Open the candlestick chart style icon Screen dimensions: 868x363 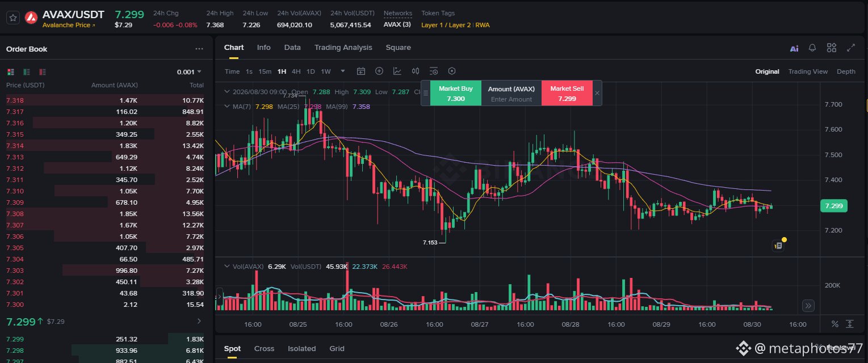coord(416,71)
